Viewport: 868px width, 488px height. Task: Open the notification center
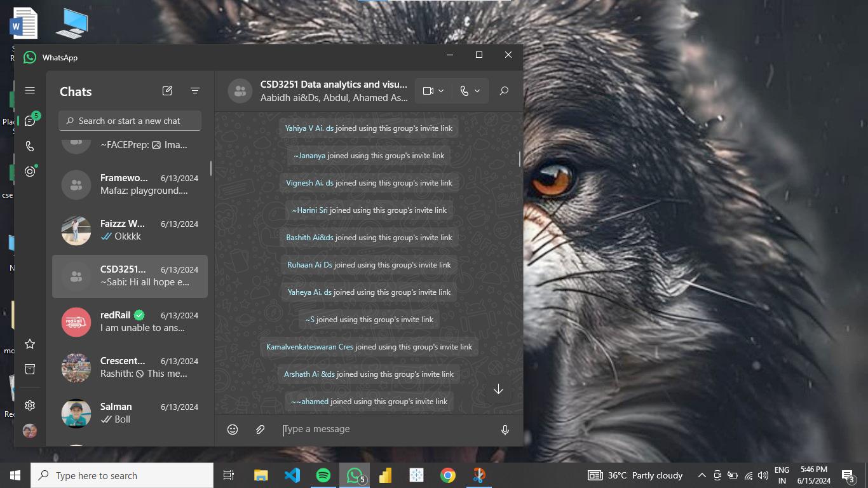pos(848,475)
